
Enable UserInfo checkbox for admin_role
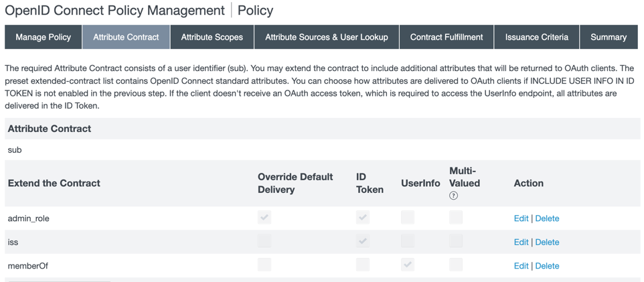(x=408, y=218)
